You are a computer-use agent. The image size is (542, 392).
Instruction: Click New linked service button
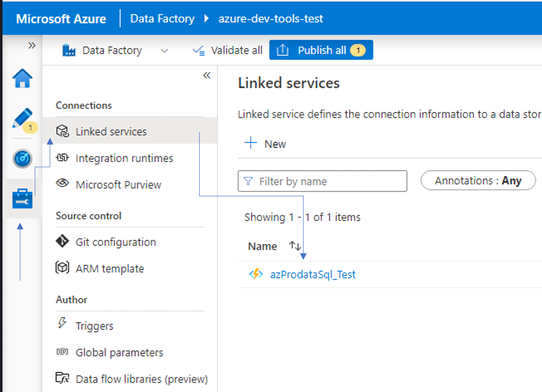pos(265,144)
